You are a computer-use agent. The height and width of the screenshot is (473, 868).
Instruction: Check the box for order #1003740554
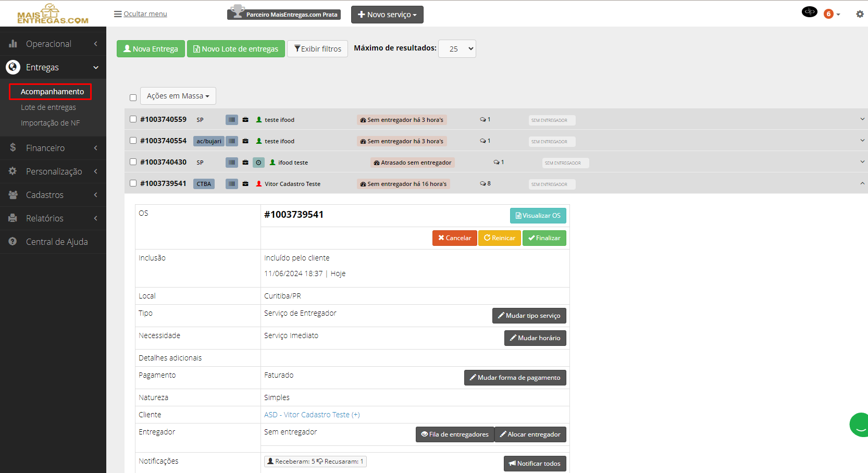point(133,141)
